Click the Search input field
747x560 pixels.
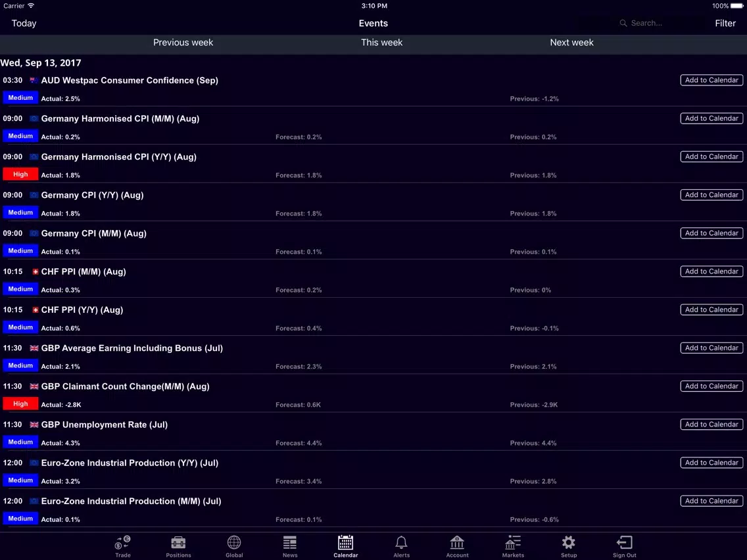641,23
